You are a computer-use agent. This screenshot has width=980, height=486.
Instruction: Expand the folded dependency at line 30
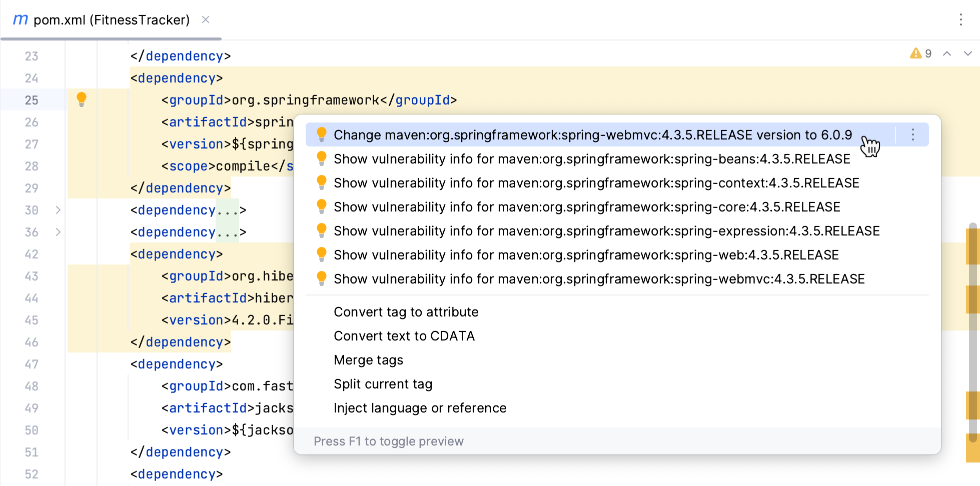[x=58, y=210]
